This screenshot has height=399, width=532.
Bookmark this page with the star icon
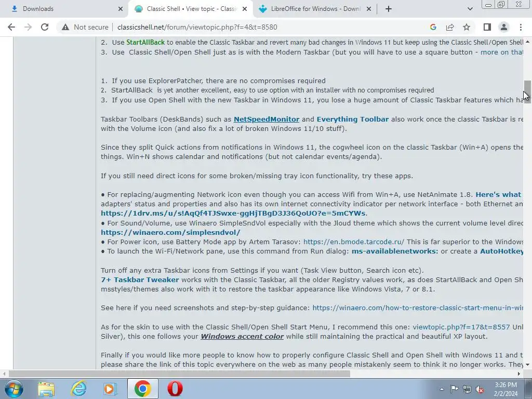467,27
